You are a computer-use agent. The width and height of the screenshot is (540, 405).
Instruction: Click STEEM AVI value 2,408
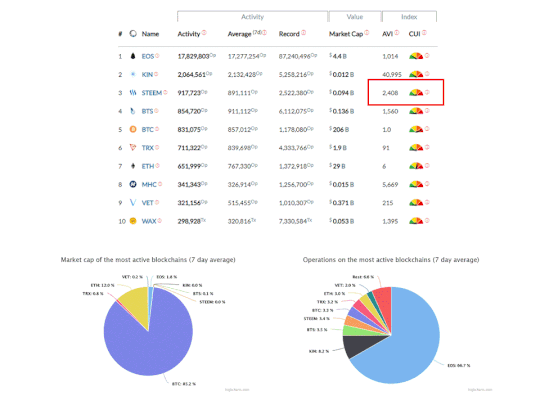point(390,93)
